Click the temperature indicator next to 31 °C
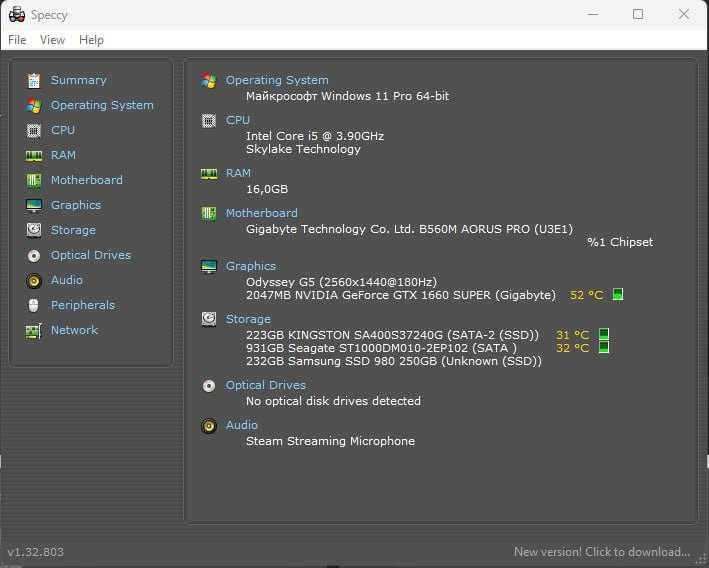This screenshot has width=709, height=568. pyautogui.click(x=604, y=334)
